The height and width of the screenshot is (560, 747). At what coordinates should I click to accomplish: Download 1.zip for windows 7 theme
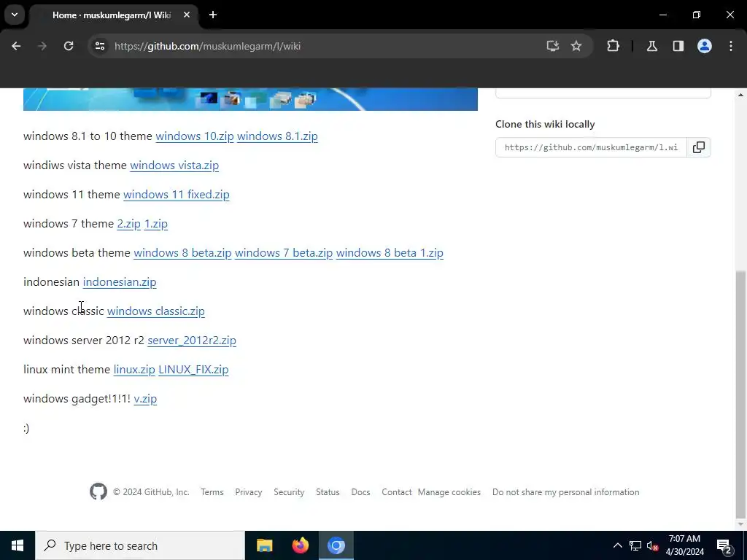[x=156, y=224]
